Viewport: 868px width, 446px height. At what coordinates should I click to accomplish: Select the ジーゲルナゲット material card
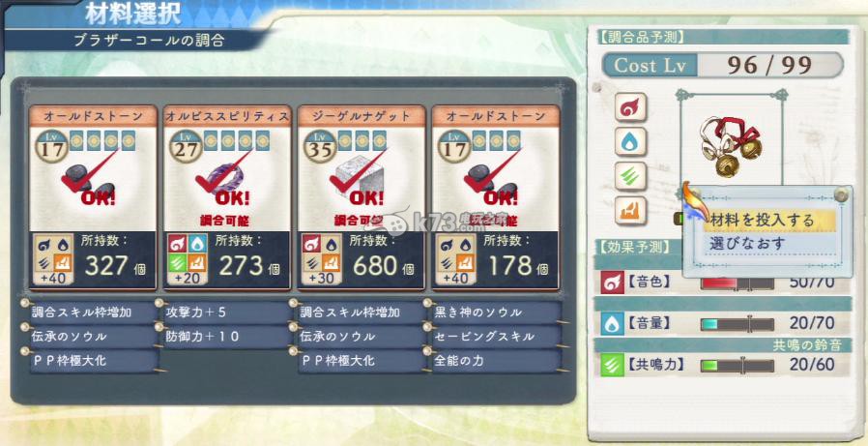[362, 197]
